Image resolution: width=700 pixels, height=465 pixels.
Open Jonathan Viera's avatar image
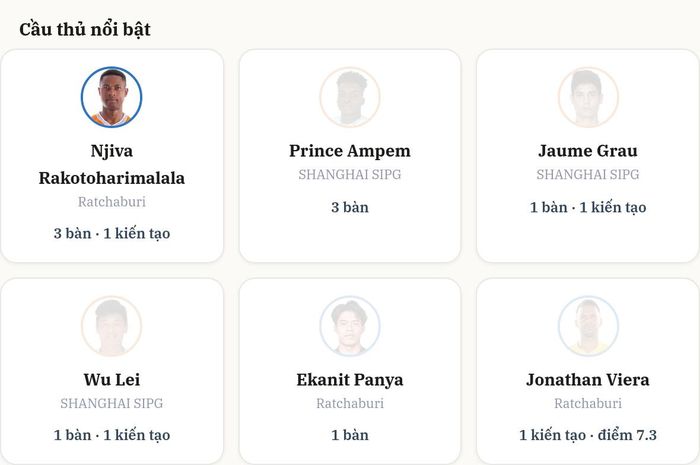(588, 326)
